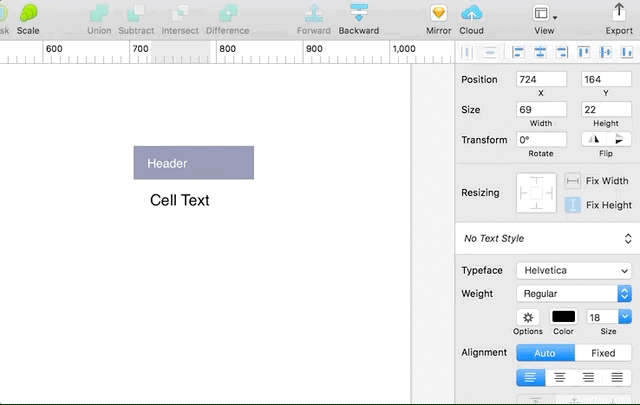
Task: Open the Weight Regular dropdown
Action: pyautogui.click(x=574, y=294)
